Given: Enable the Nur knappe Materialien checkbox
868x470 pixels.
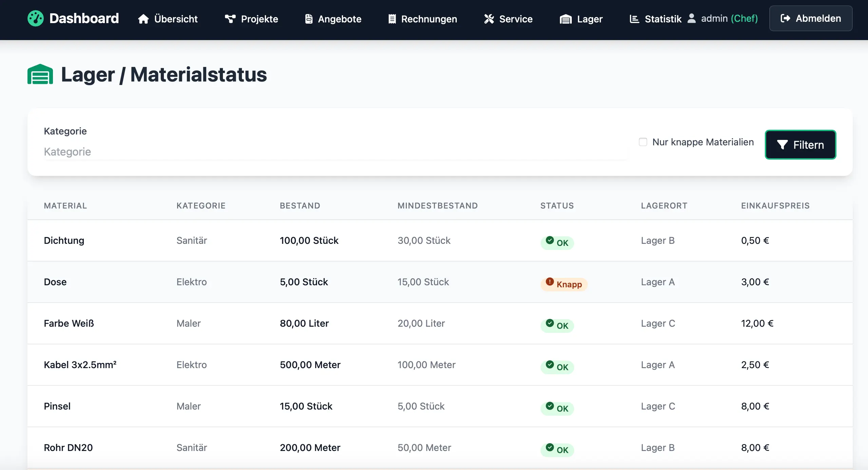Looking at the screenshot, I should point(643,142).
